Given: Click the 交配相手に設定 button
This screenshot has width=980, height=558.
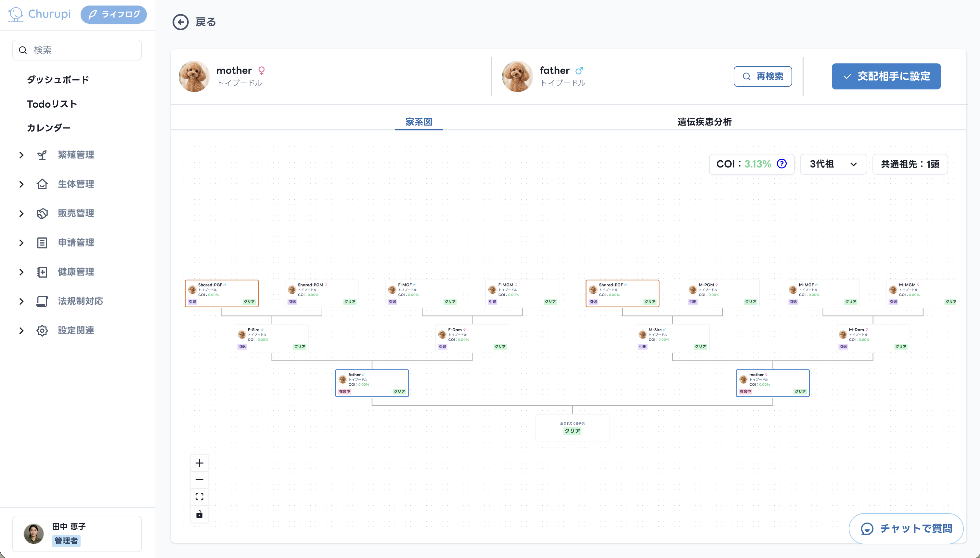Looking at the screenshot, I should pyautogui.click(x=886, y=76).
